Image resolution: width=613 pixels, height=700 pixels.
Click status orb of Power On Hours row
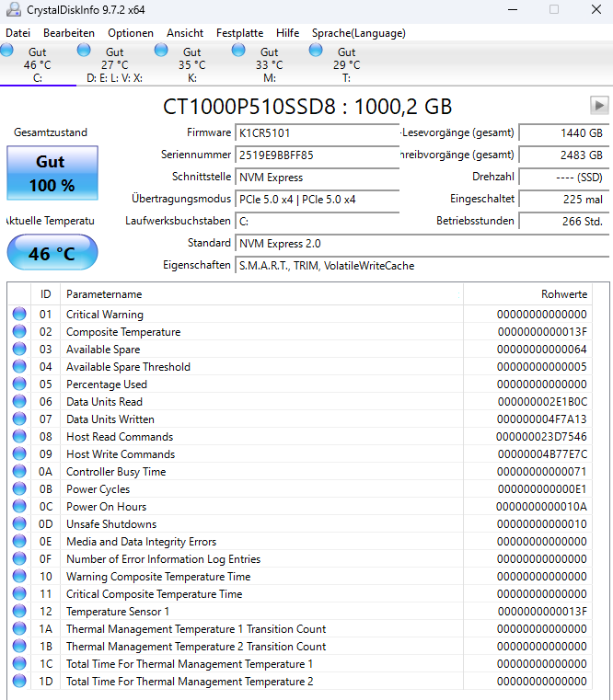19,506
